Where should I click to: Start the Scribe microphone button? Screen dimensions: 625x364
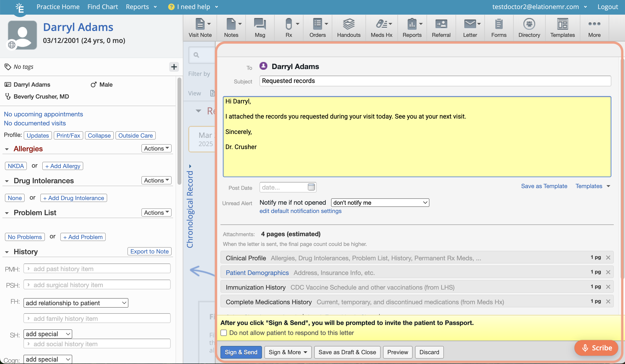click(596, 348)
